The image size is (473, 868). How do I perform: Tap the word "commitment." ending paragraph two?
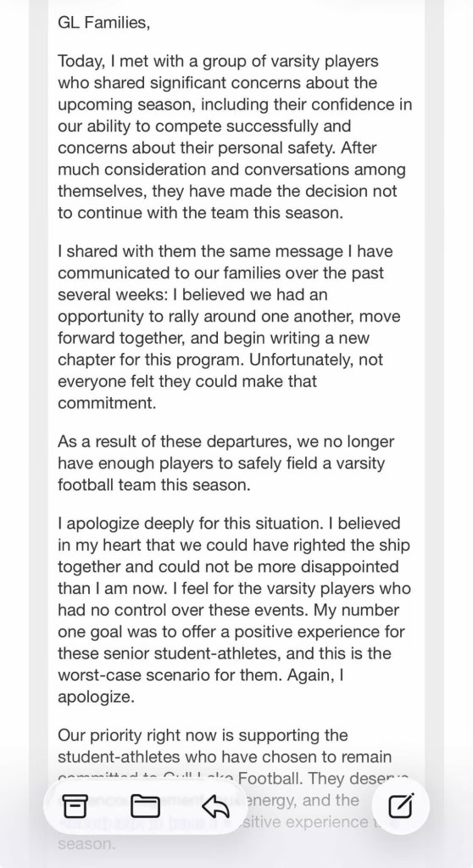[x=107, y=403]
